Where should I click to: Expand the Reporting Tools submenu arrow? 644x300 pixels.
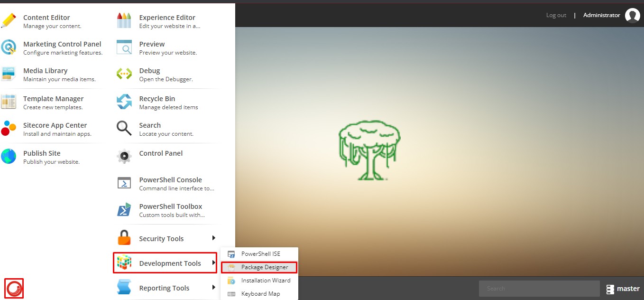pos(214,287)
